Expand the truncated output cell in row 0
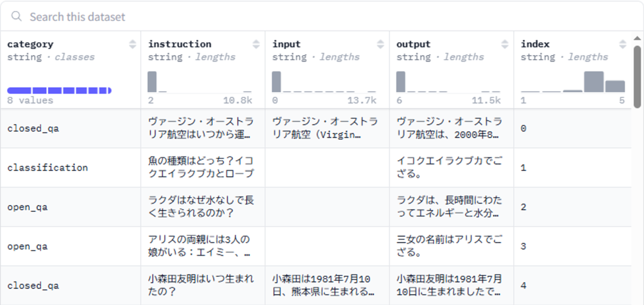The image size is (644, 305). pyautogui.click(x=449, y=128)
